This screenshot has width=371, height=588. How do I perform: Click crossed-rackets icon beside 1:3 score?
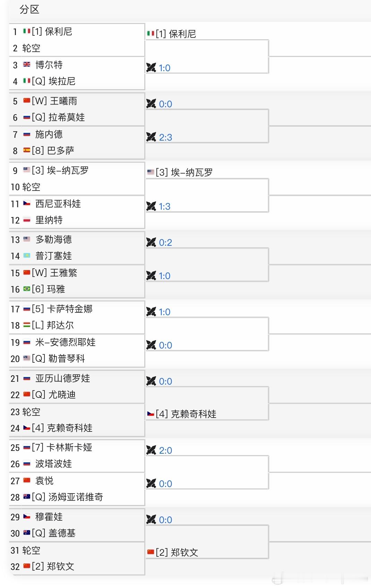click(151, 207)
